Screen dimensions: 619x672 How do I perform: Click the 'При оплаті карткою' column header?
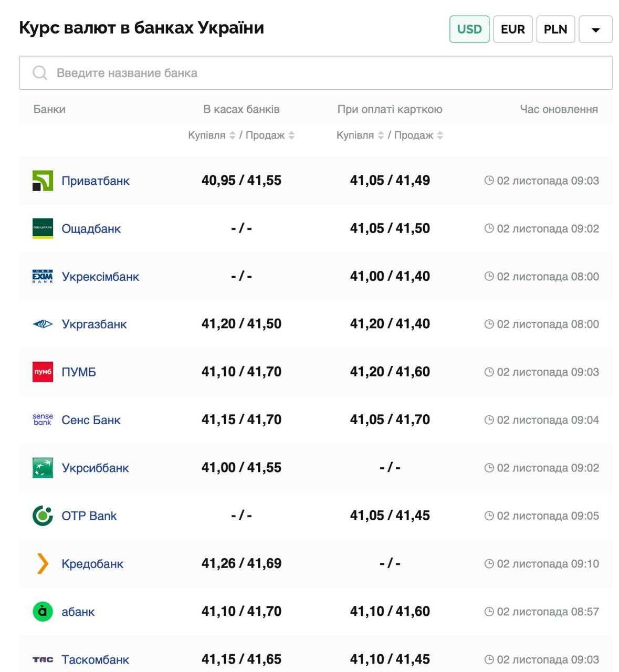point(390,109)
